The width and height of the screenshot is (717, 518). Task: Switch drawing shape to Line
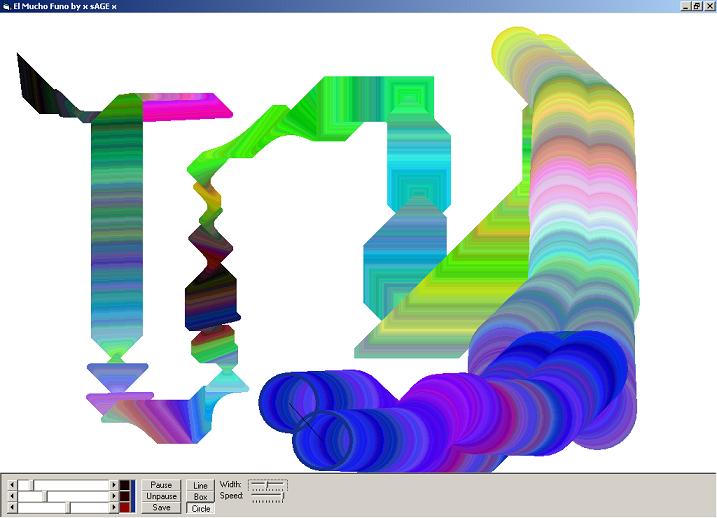coord(201,485)
